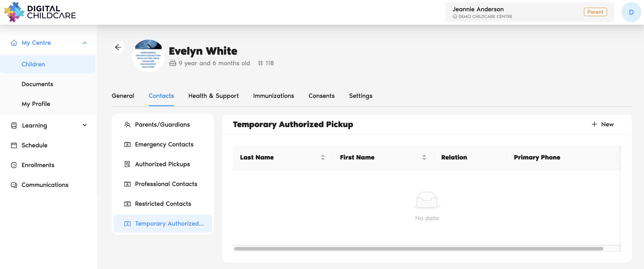Viewport: 644px width, 269px height.
Task: Click the Parents/Guardians people icon
Action: (127, 124)
